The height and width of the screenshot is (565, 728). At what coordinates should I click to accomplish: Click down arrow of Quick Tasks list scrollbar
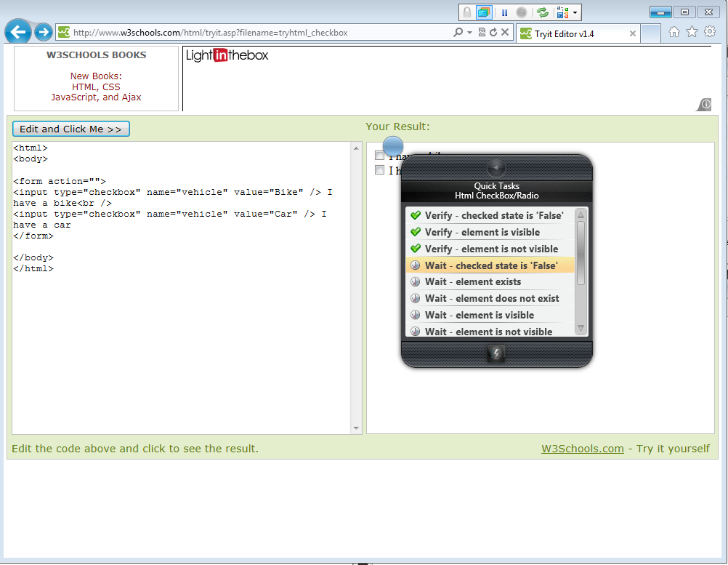(x=581, y=329)
